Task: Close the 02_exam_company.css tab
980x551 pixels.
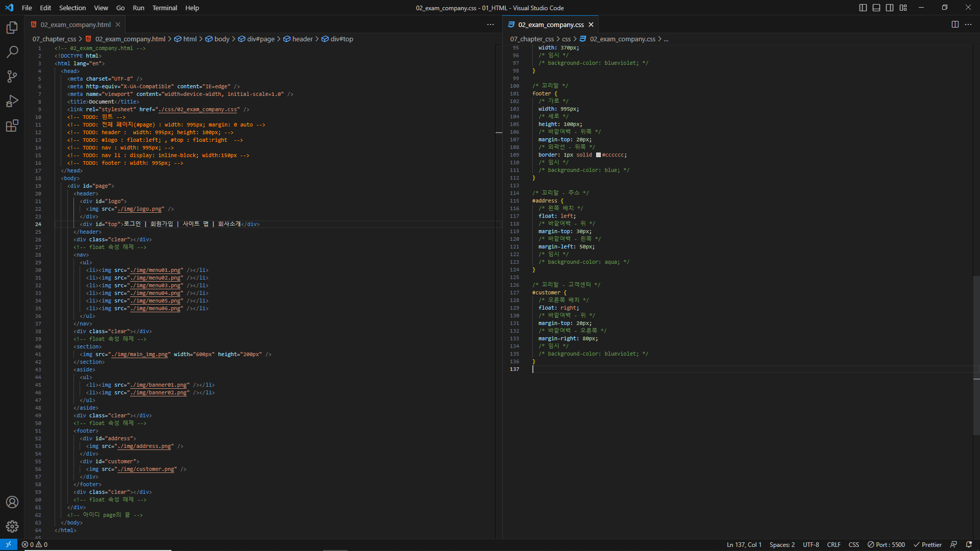Action: pos(591,24)
